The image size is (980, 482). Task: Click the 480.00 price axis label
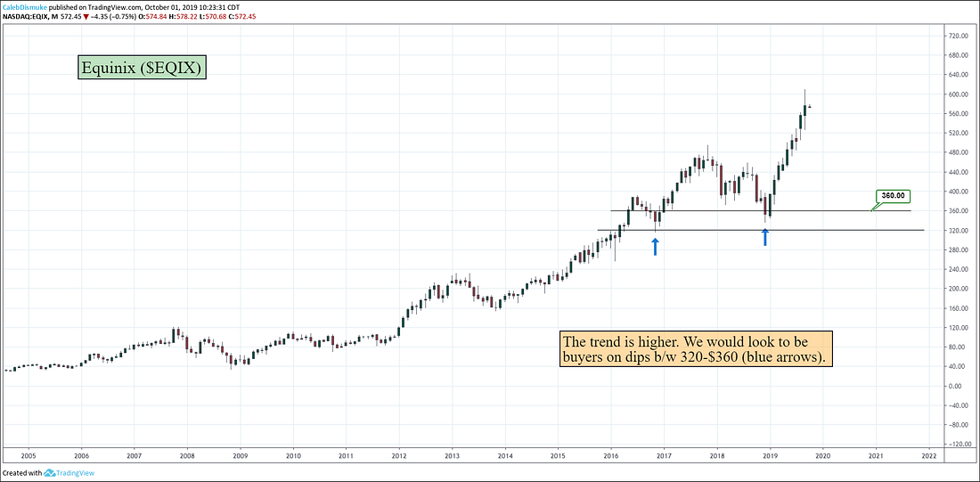pos(959,153)
